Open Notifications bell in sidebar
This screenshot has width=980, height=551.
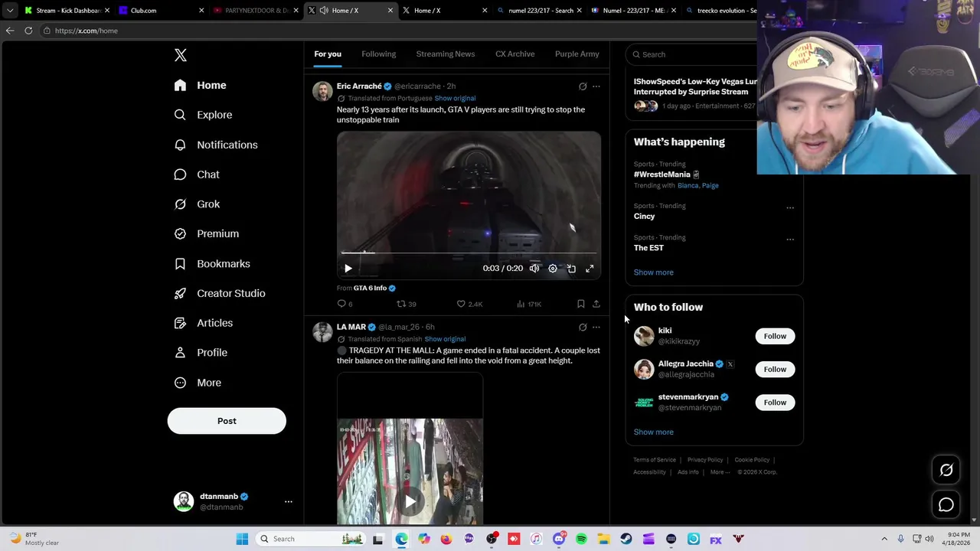tap(180, 145)
